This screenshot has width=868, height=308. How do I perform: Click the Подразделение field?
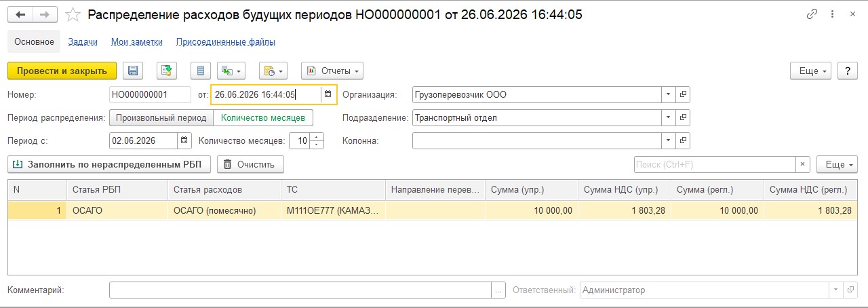pos(536,117)
